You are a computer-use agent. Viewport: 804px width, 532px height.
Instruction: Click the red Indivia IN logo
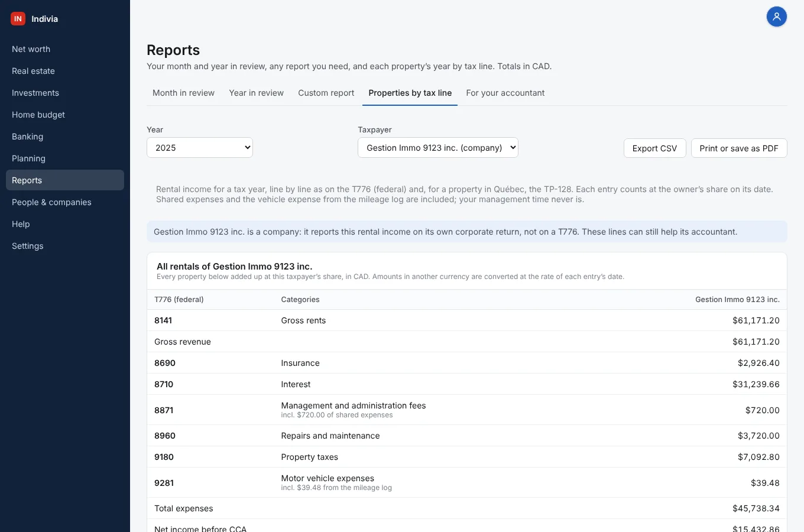(x=18, y=19)
